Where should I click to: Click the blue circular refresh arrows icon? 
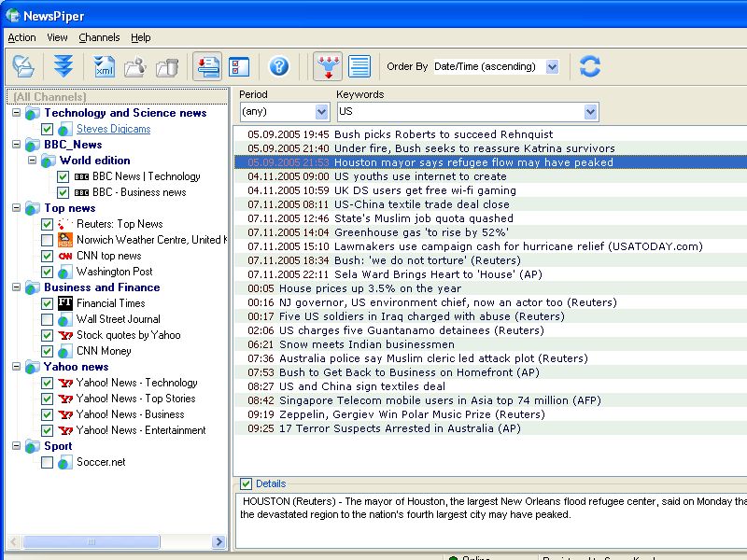[x=590, y=66]
